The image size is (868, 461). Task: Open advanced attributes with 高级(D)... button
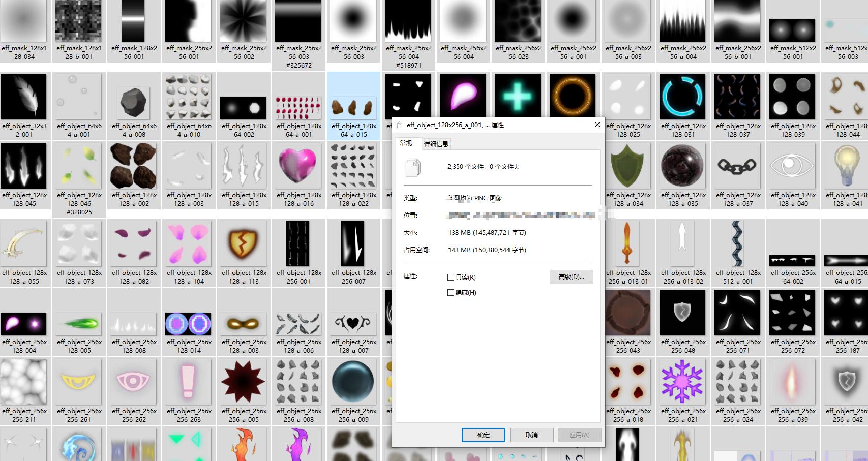coord(572,277)
